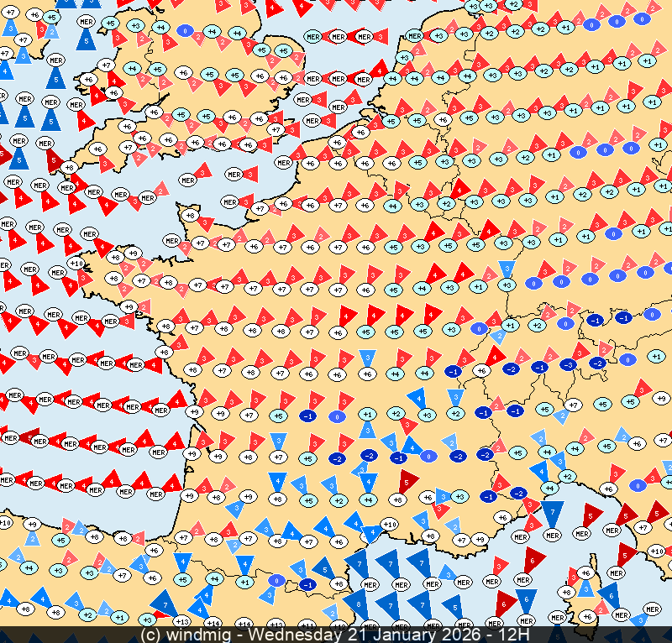This screenshot has height=643, width=672.
Task: Click the blue 6 arrow east of Corsica
Action: coord(612,594)
